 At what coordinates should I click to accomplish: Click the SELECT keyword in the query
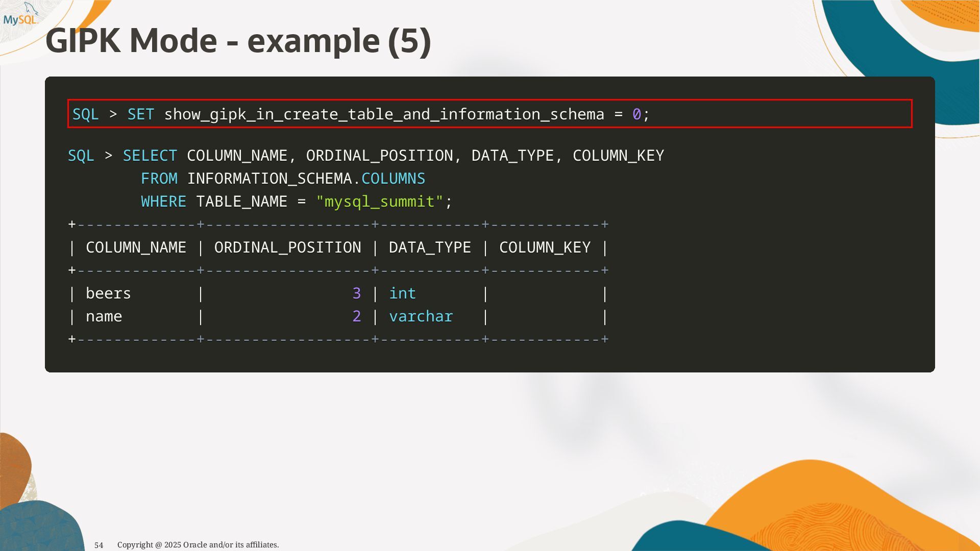pyautogui.click(x=150, y=156)
